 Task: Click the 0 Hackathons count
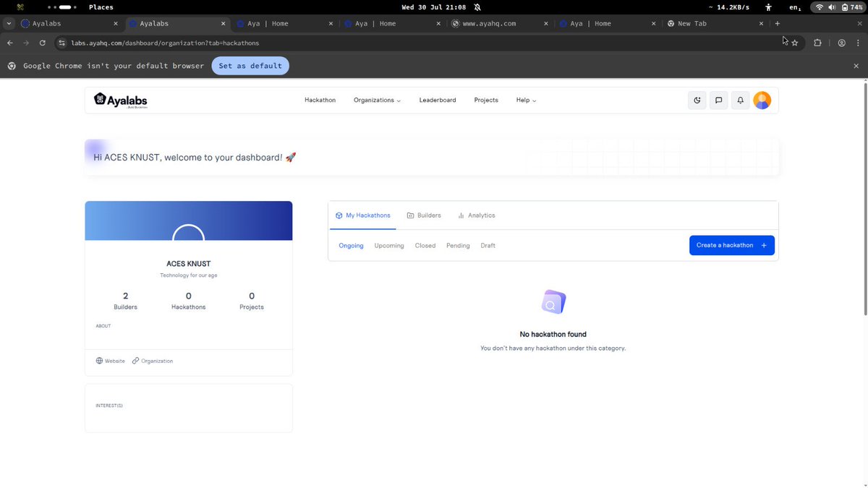pyautogui.click(x=189, y=301)
